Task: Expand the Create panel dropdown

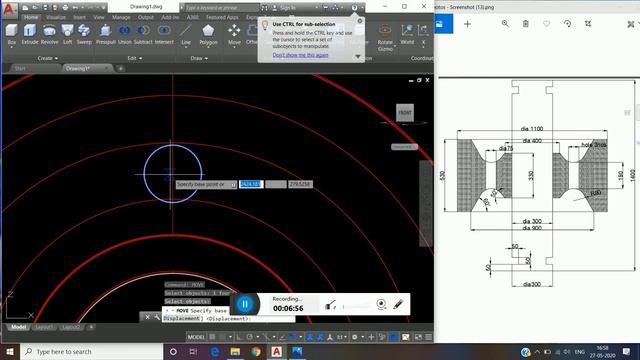Action: (x=48, y=58)
